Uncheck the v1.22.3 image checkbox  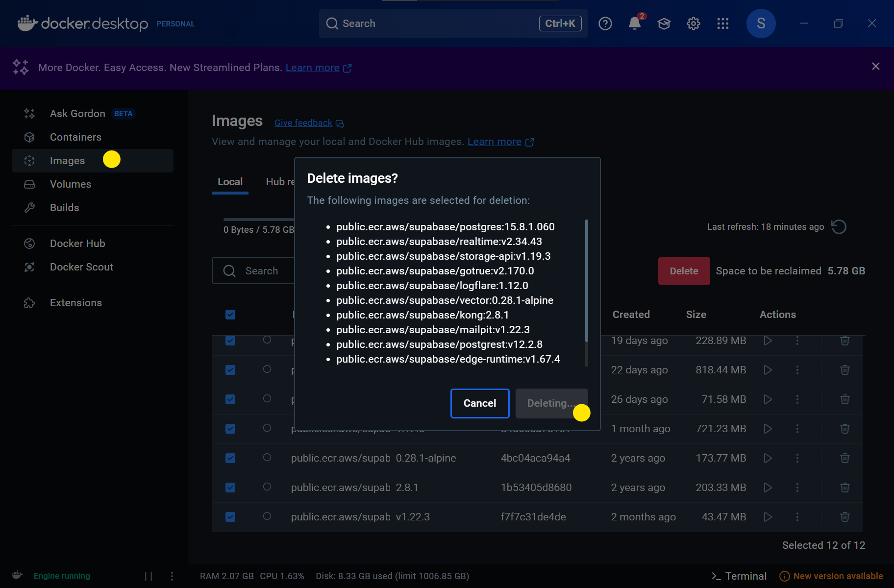(230, 517)
